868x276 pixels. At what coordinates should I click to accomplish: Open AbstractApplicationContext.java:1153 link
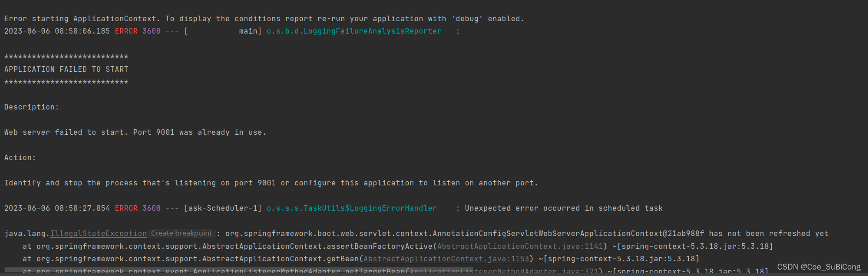(x=446, y=259)
